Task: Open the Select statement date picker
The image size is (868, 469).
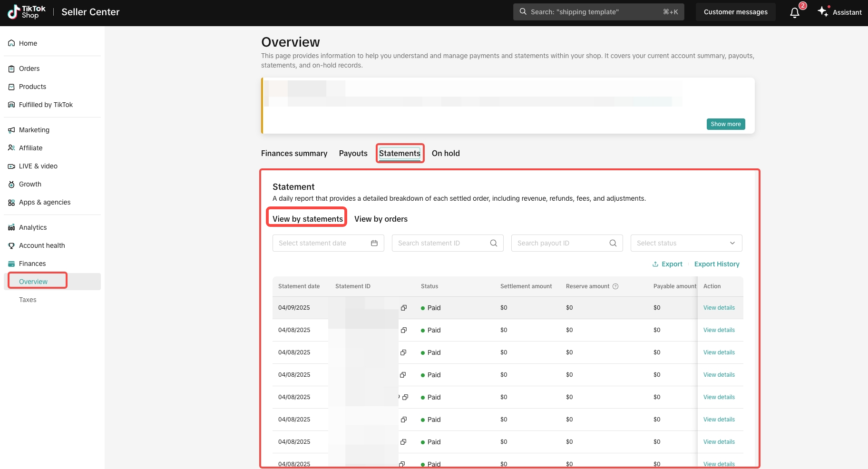Action: pos(328,243)
